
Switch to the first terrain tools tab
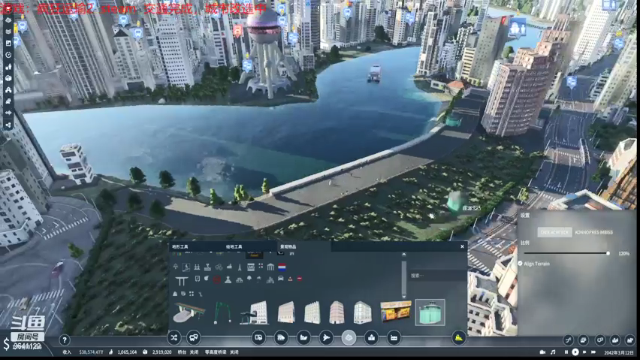tap(180, 247)
